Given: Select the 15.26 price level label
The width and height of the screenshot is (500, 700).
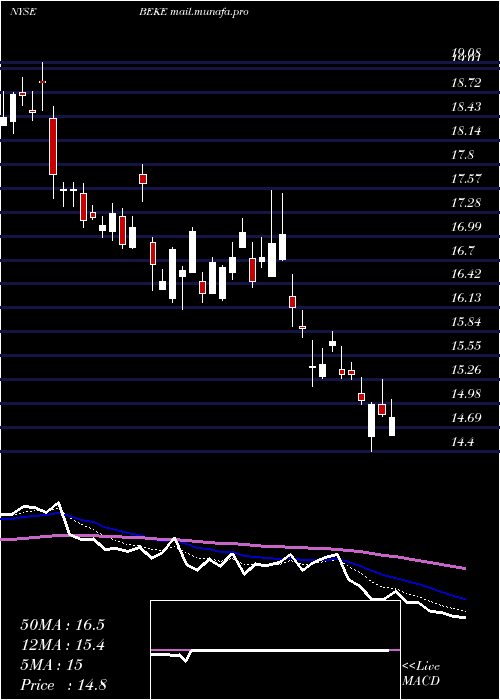Looking at the screenshot, I should pyautogui.click(x=467, y=370).
